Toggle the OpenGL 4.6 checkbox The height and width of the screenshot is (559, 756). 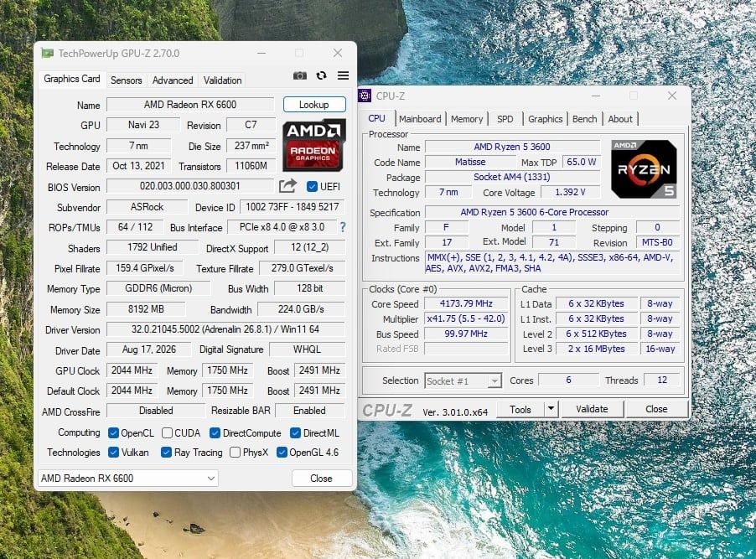(x=282, y=453)
